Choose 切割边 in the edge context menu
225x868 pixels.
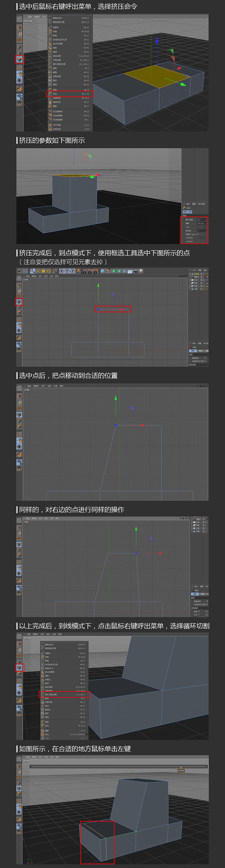[64, 680]
